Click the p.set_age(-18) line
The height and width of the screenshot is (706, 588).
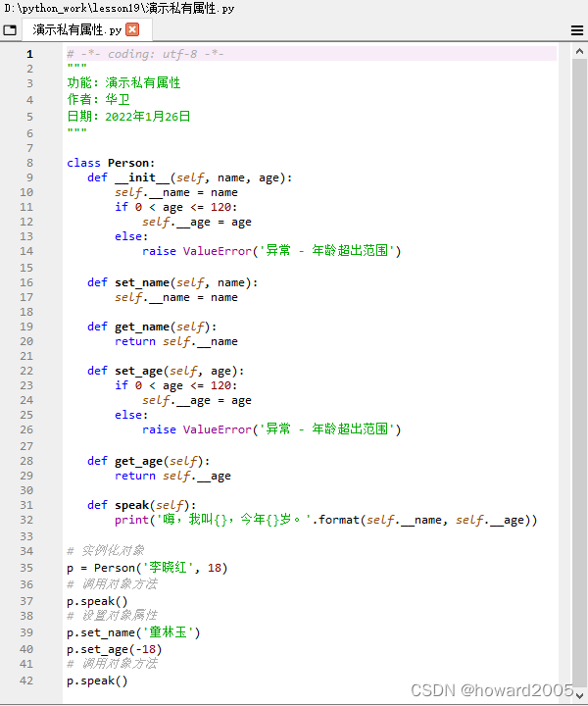click(115, 649)
